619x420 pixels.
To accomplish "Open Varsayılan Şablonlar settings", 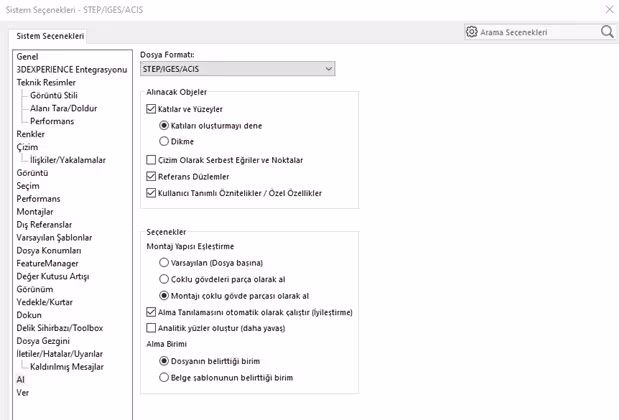I will pos(54,238).
